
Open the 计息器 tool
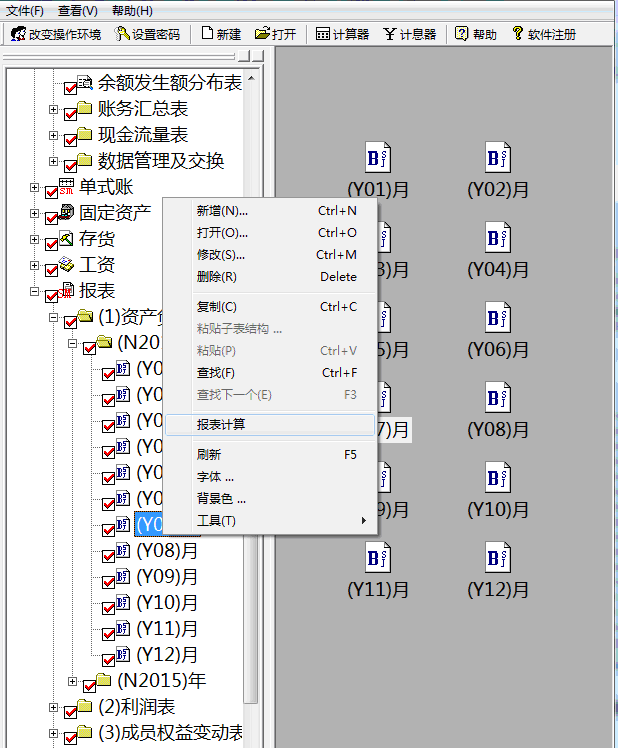coord(390,34)
